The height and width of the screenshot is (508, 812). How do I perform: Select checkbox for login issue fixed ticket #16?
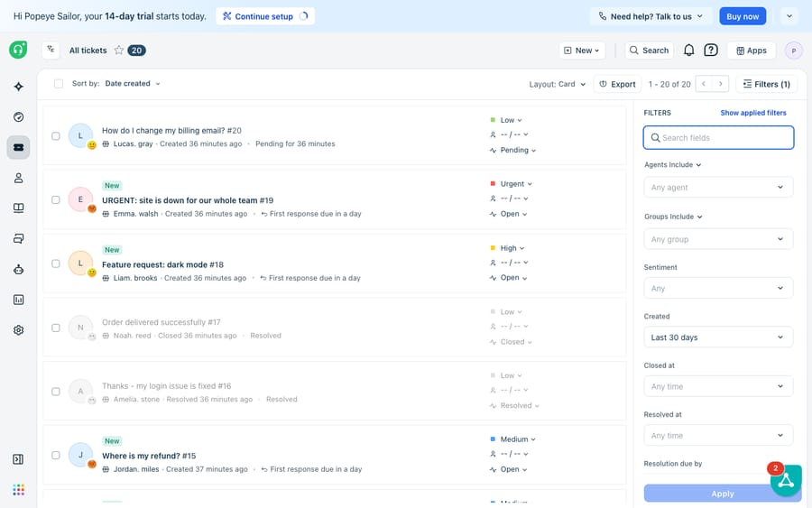coord(55,392)
